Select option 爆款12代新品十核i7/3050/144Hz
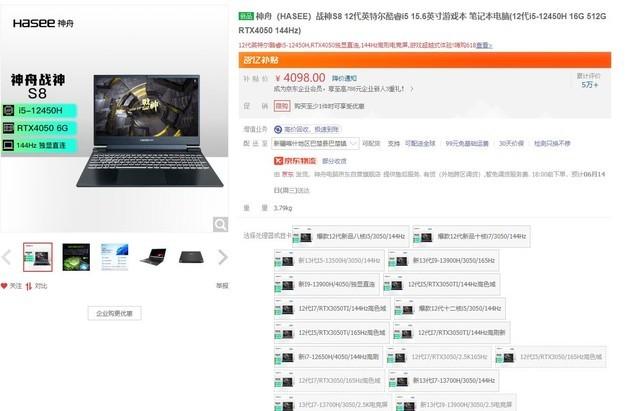This screenshot has height=411, width=640. (471, 236)
